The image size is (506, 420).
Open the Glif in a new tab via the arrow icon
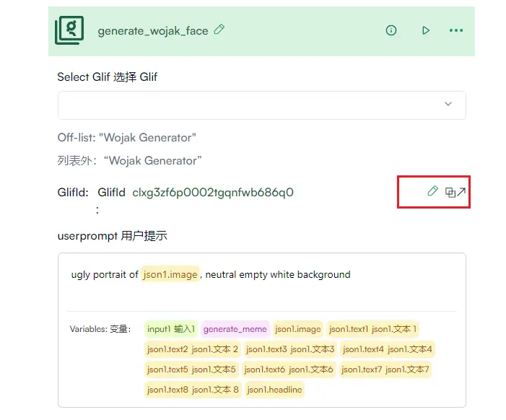(461, 192)
